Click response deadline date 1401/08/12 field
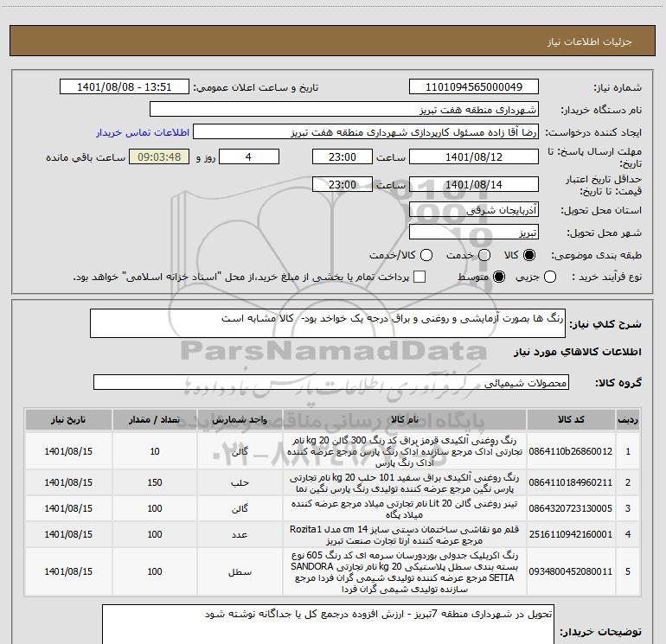This screenshot has height=644, width=666. (x=474, y=156)
